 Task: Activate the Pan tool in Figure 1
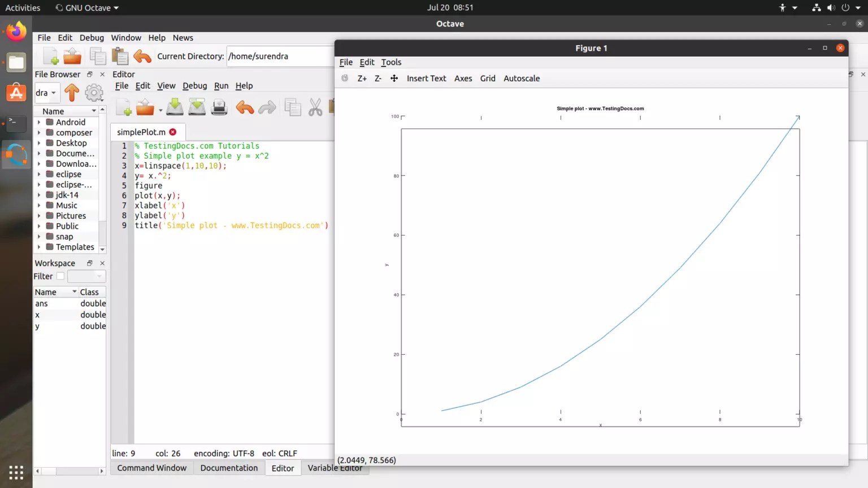point(394,78)
